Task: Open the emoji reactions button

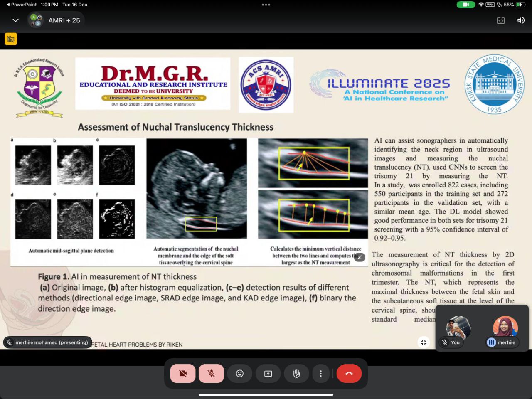Action: 240,374
